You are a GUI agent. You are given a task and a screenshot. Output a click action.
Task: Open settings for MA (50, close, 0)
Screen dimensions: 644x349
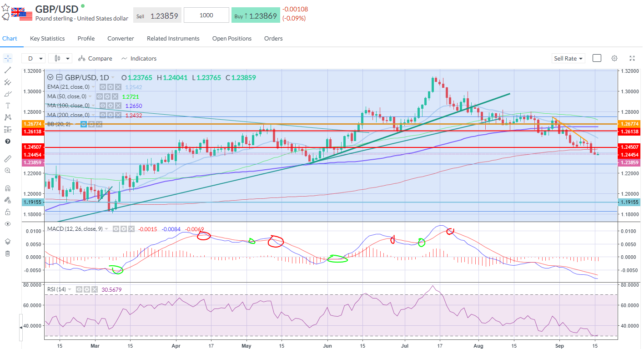pos(107,96)
